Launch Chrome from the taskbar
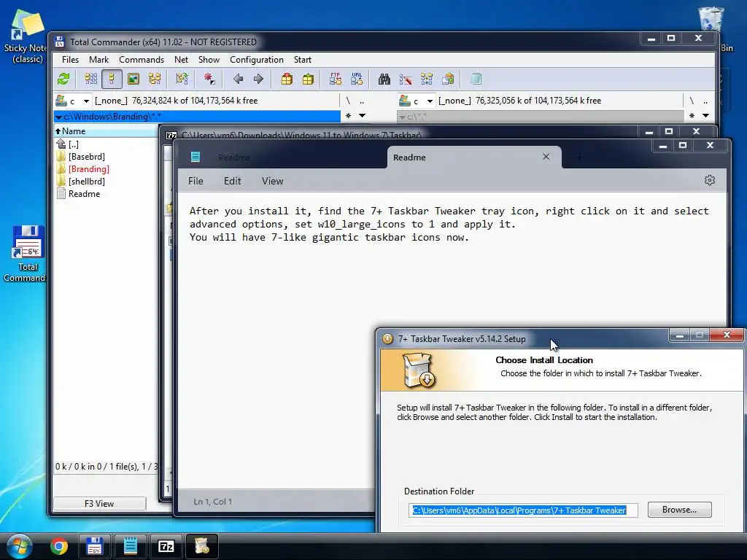The height and width of the screenshot is (560, 747). pyautogui.click(x=59, y=545)
